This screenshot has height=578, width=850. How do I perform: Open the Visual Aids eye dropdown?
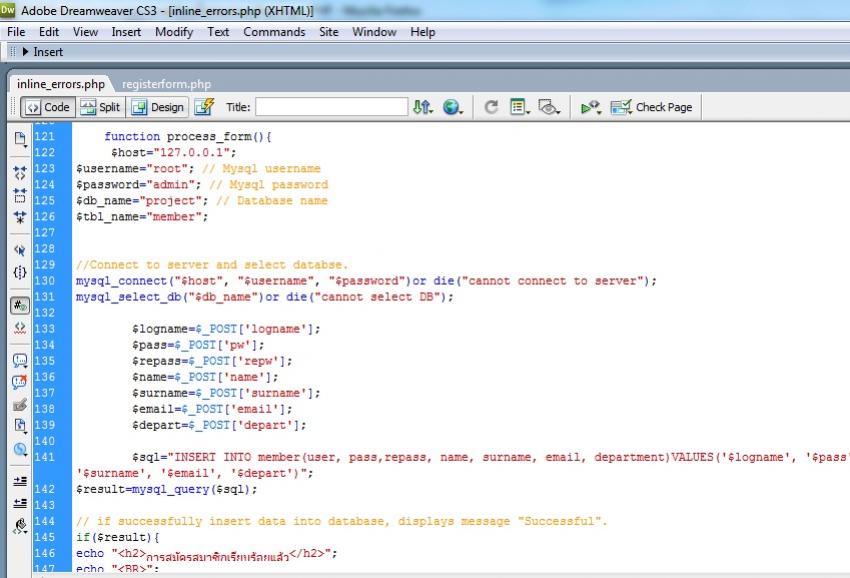pyautogui.click(x=549, y=107)
